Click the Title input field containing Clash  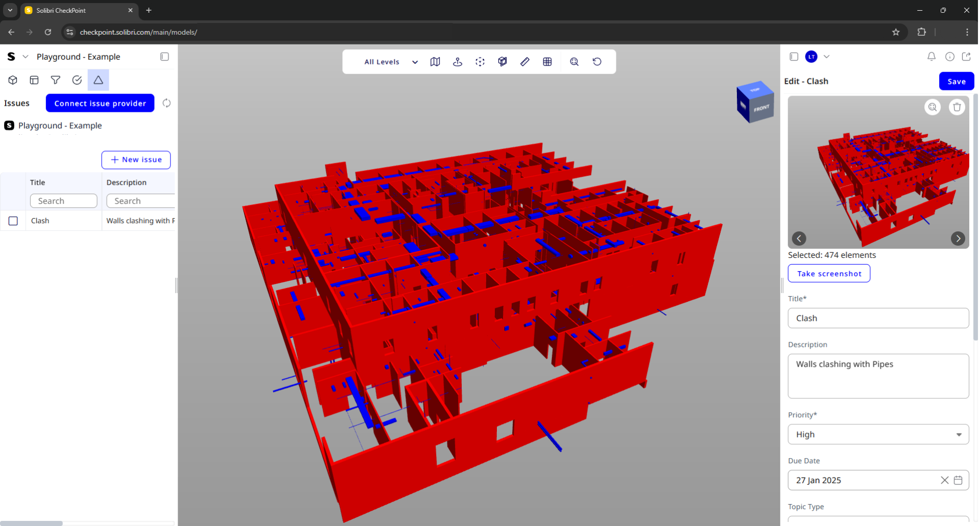click(x=877, y=318)
